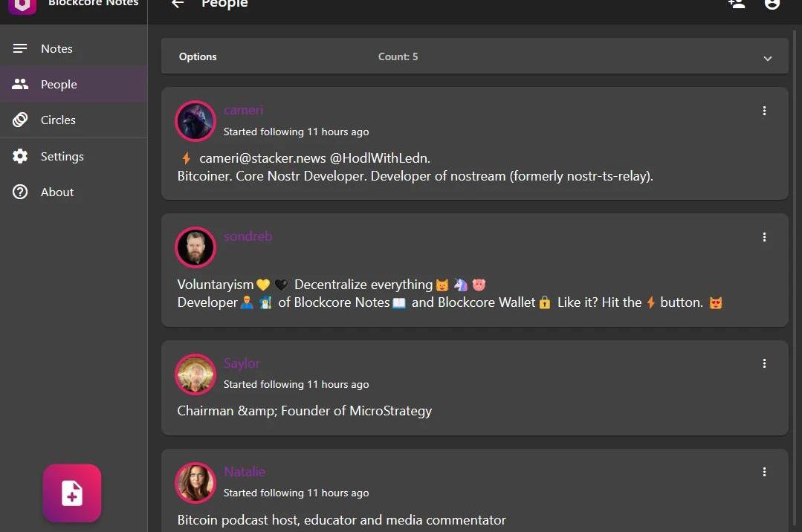Open the more options menu for sondreb
This screenshot has height=532, width=802.
(x=764, y=237)
